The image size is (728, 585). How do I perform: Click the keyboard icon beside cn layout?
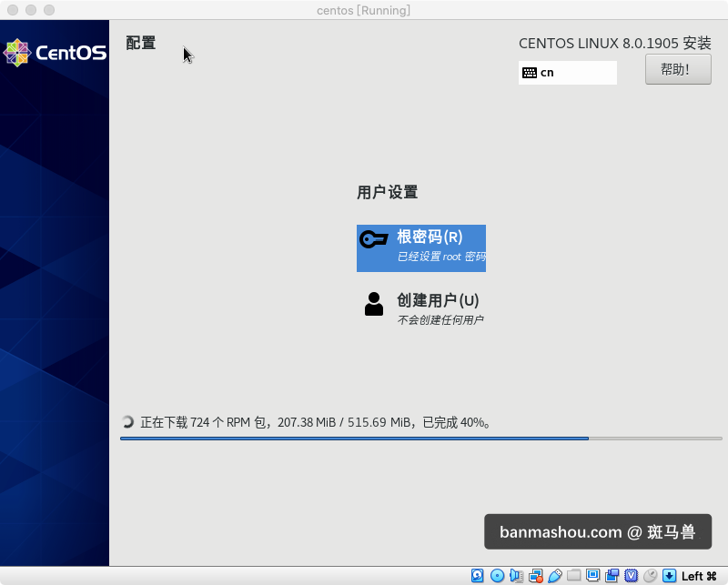(530, 73)
